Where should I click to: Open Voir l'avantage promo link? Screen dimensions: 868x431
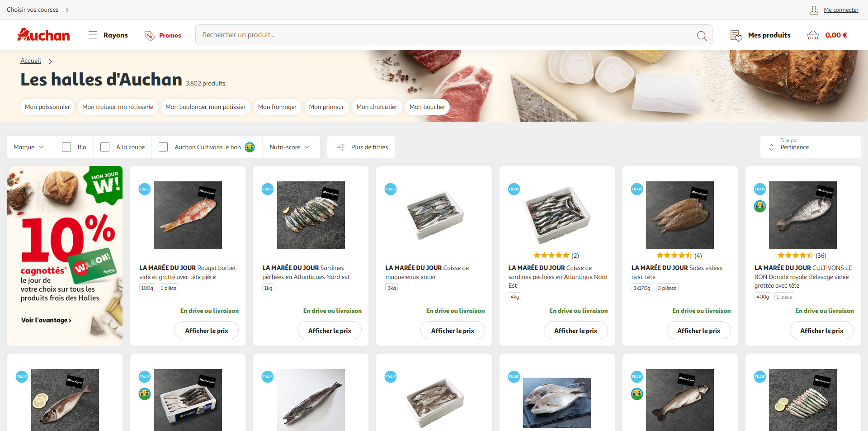(46, 320)
